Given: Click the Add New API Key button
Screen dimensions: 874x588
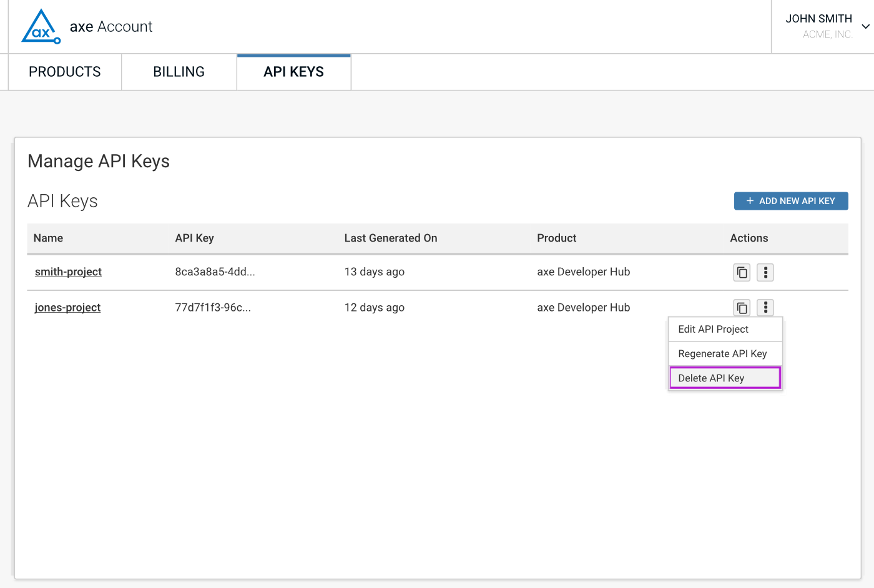Looking at the screenshot, I should click(791, 200).
